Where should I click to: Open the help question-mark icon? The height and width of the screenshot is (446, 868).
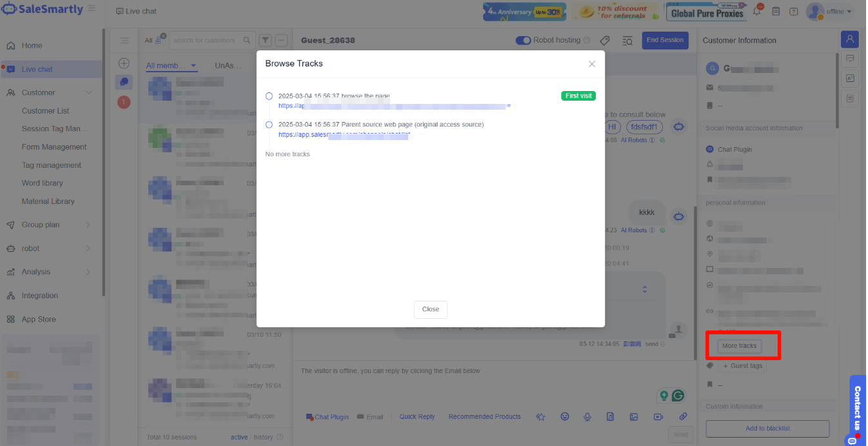[x=793, y=12]
